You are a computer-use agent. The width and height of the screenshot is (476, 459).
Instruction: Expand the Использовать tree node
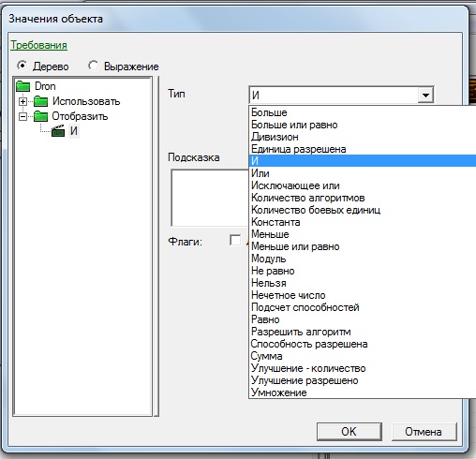click(22, 101)
